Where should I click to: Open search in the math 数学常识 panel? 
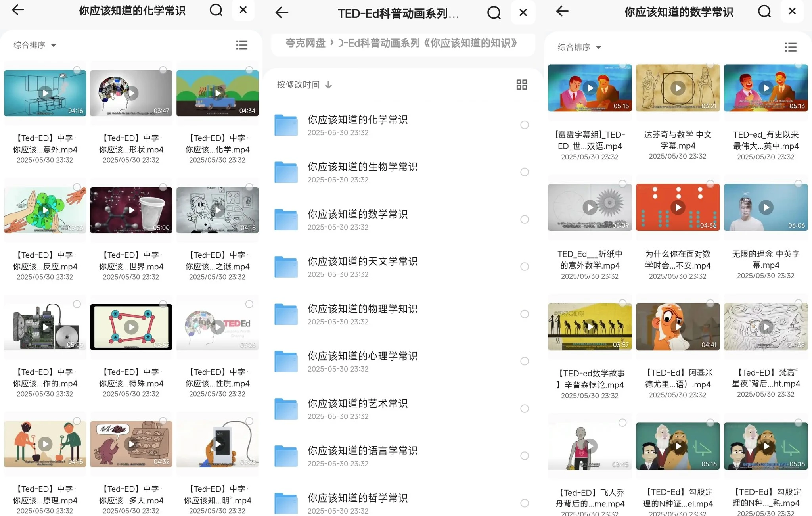point(764,11)
